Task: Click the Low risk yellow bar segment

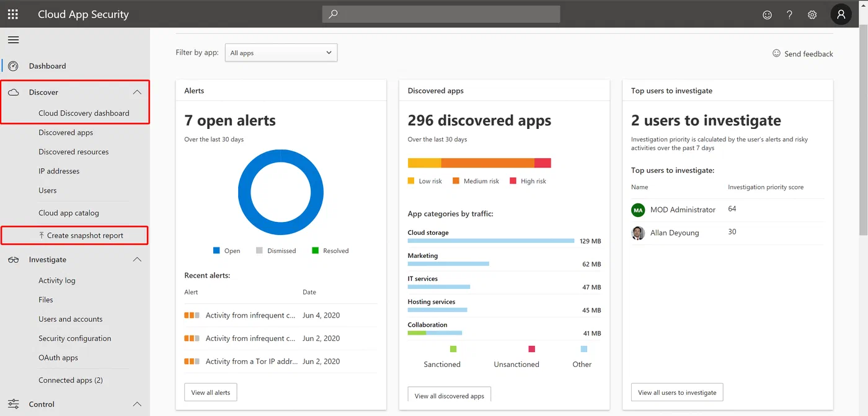Action: (424, 163)
